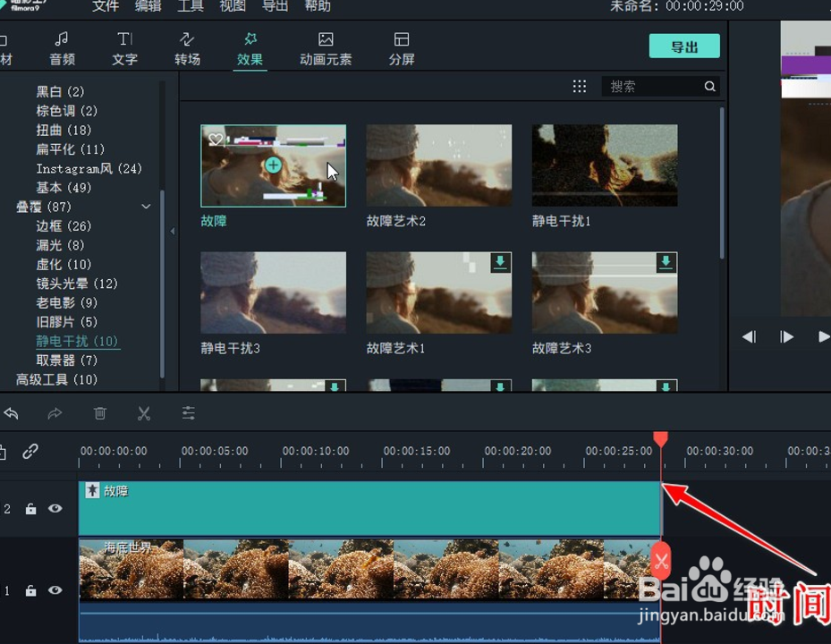Toggle the timeline link icon

coord(30,452)
